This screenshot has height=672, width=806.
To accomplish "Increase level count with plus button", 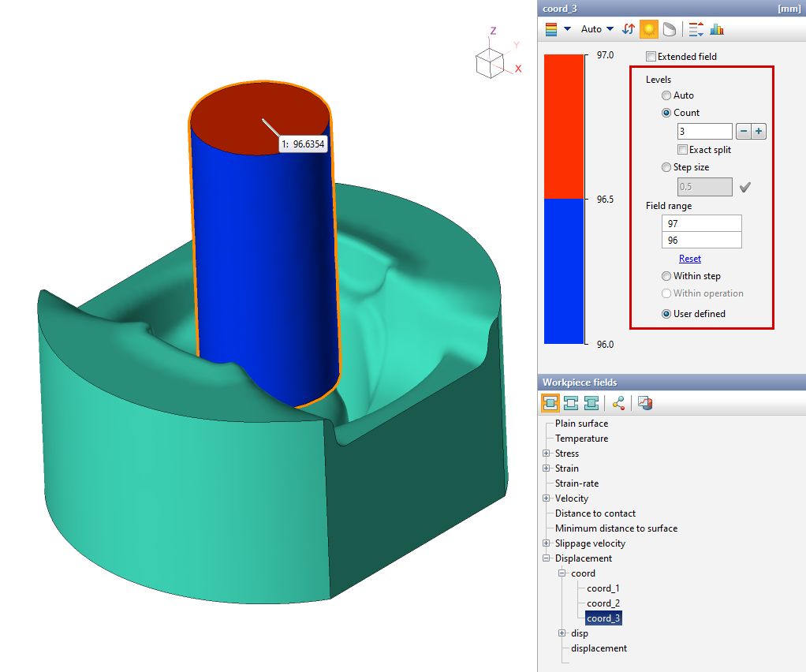I will (x=759, y=132).
